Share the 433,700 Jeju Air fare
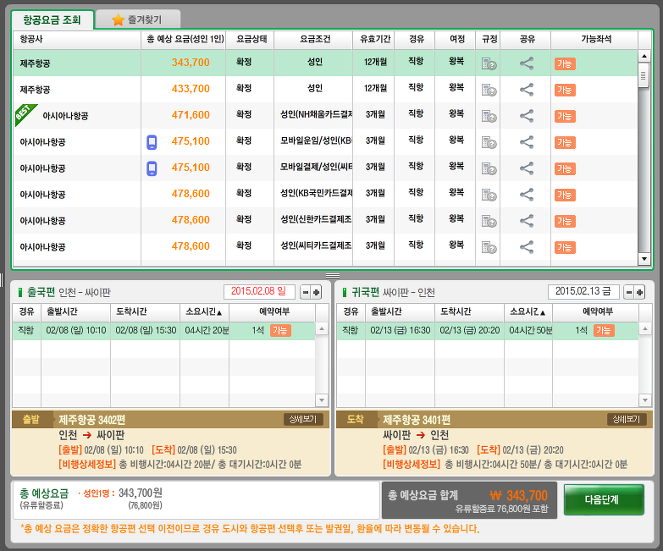The height and width of the screenshot is (551, 663). pos(526,90)
